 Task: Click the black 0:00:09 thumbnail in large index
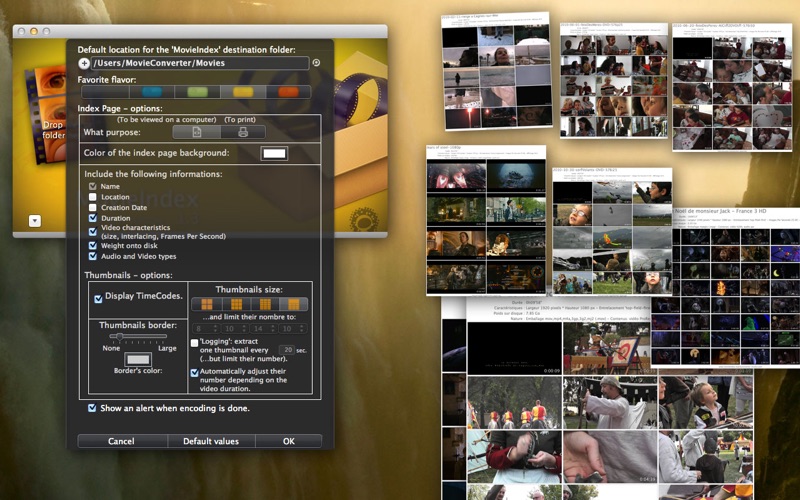click(515, 349)
